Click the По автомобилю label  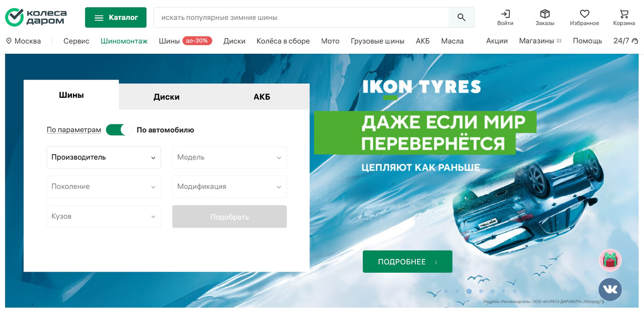click(165, 130)
